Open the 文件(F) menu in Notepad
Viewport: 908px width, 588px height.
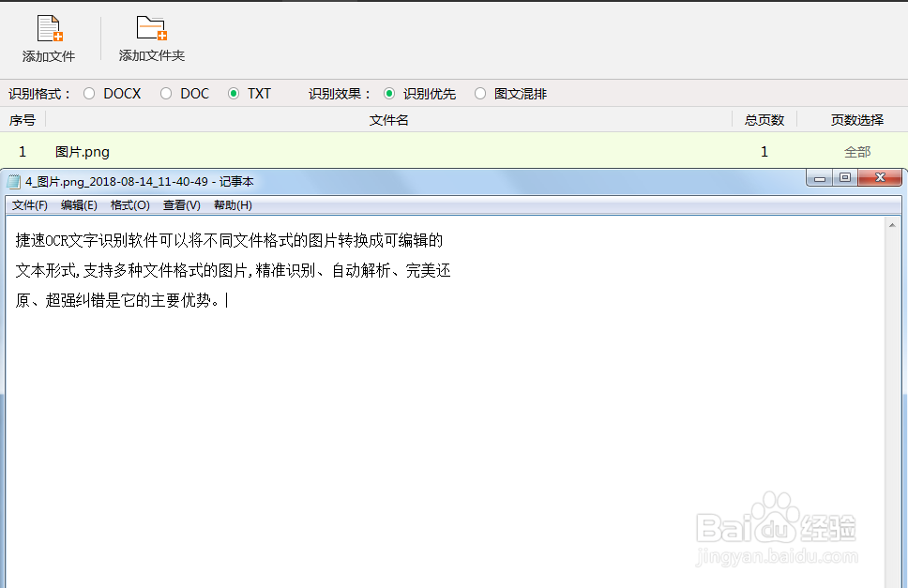click(x=28, y=204)
